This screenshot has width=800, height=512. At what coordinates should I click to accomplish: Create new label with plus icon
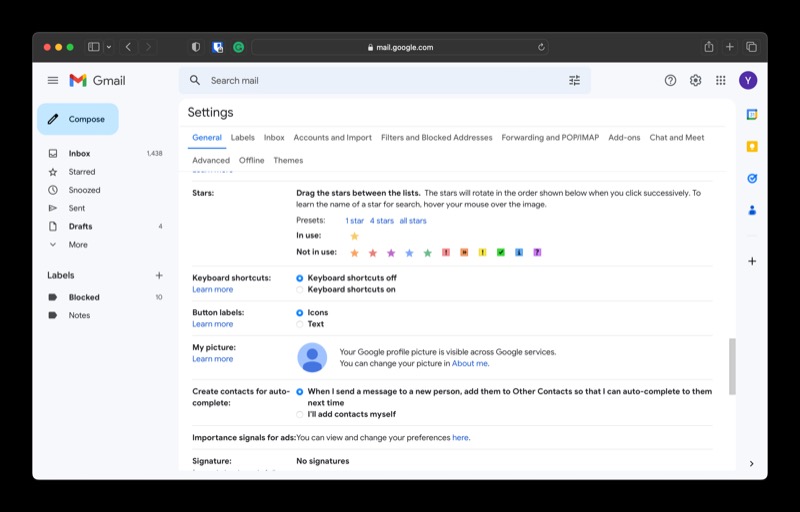pos(159,275)
